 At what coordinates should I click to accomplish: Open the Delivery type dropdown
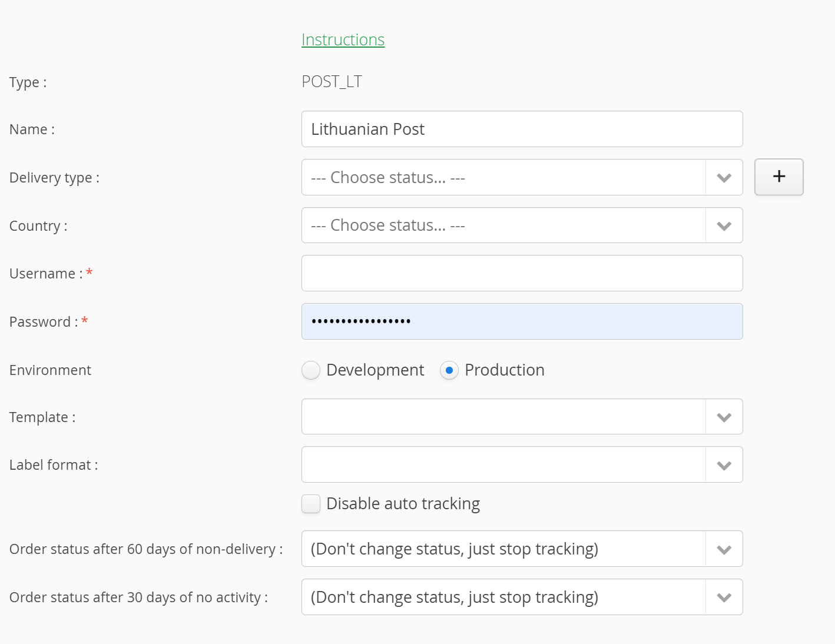(x=503, y=177)
